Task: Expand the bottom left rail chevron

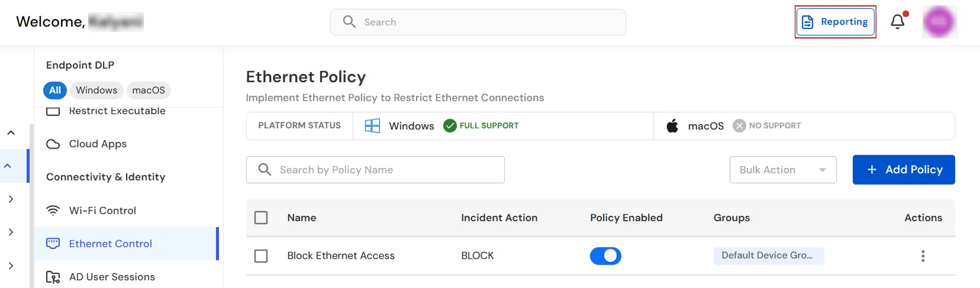Action: [x=11, y=266]
